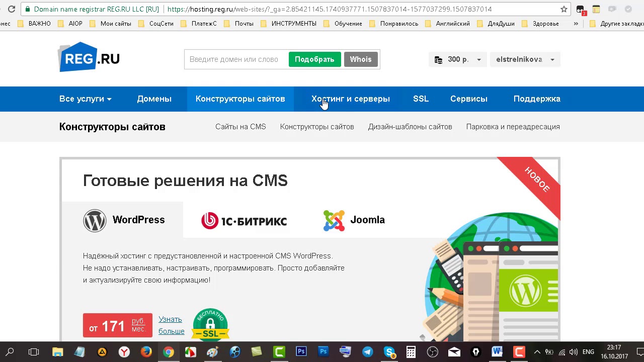Screen dimensions: 644x362
Task: Open the elstrelnikova account dropdown
Action: [525, 59]
